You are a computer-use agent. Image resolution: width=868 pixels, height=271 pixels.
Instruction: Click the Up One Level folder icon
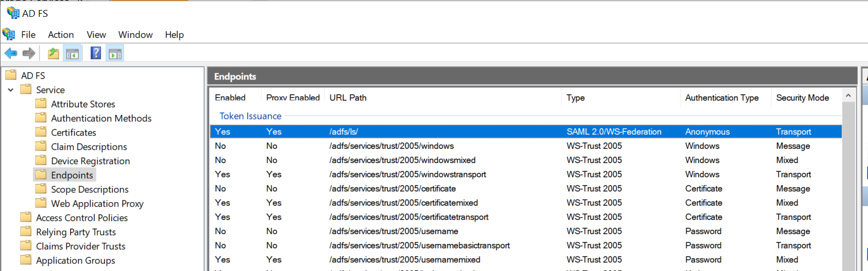(53, 53)
